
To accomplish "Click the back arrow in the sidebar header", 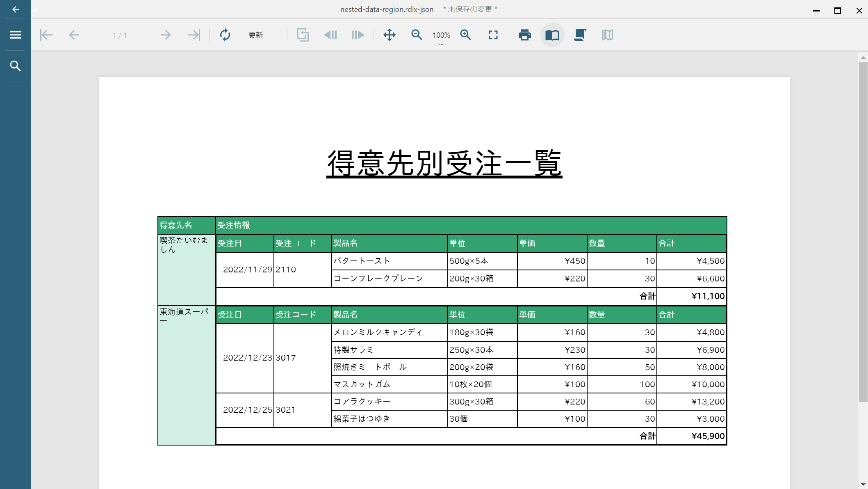I will [x=16, y=9].
